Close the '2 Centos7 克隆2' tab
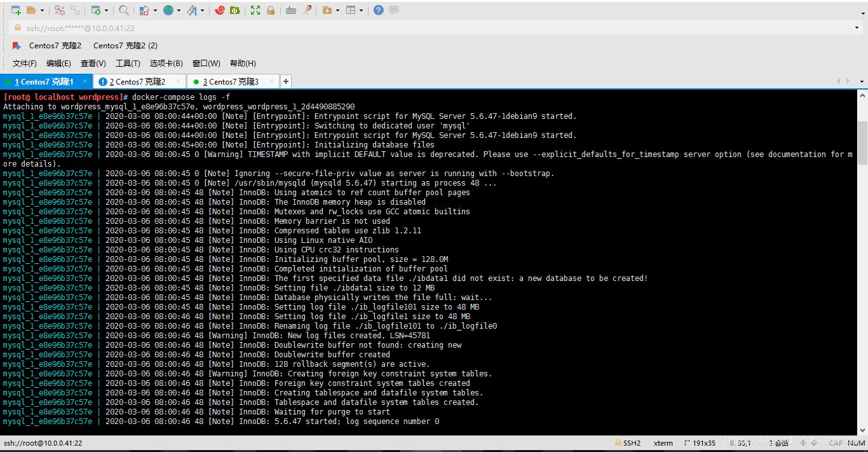Viewport: 868px width, 452px height. point(179,81)
